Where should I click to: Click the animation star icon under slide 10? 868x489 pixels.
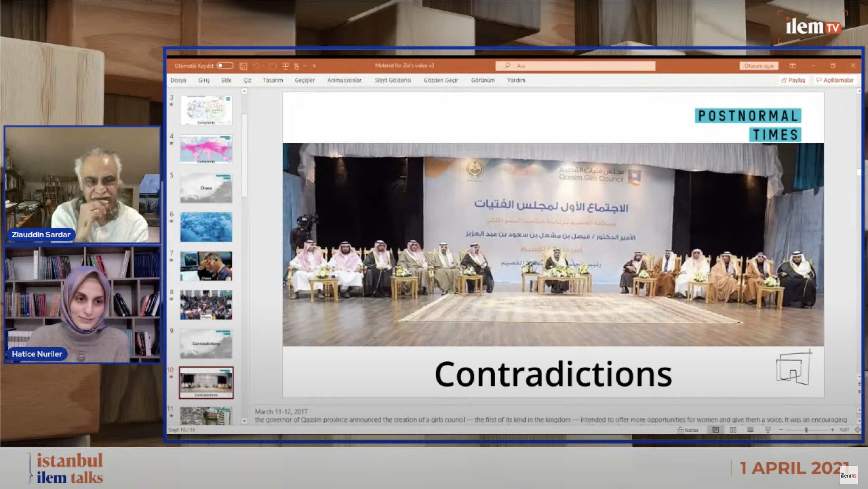pos(172,377)
